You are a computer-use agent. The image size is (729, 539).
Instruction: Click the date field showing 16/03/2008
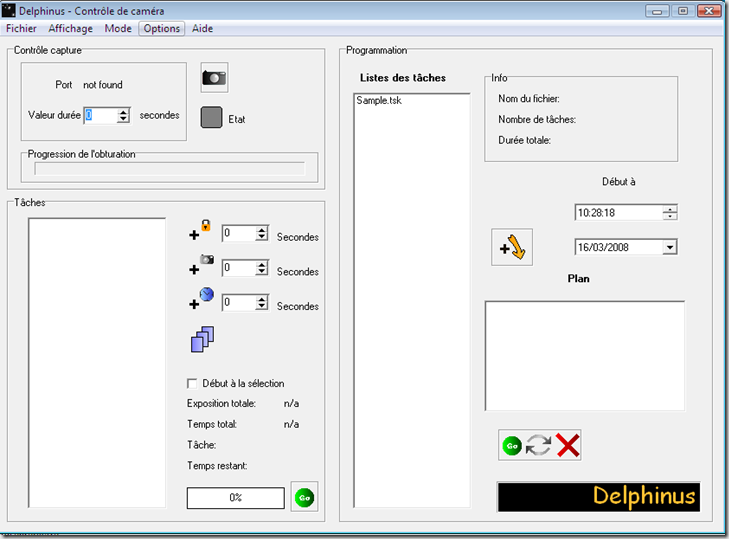pos(619,247)
